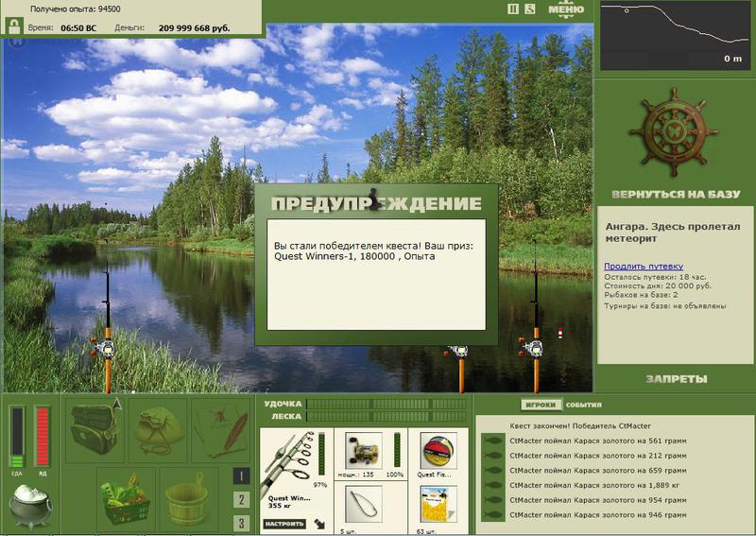Click the rightmost fishing rod reel
This screenshot has width=756, height=536.
pos(532,346)
